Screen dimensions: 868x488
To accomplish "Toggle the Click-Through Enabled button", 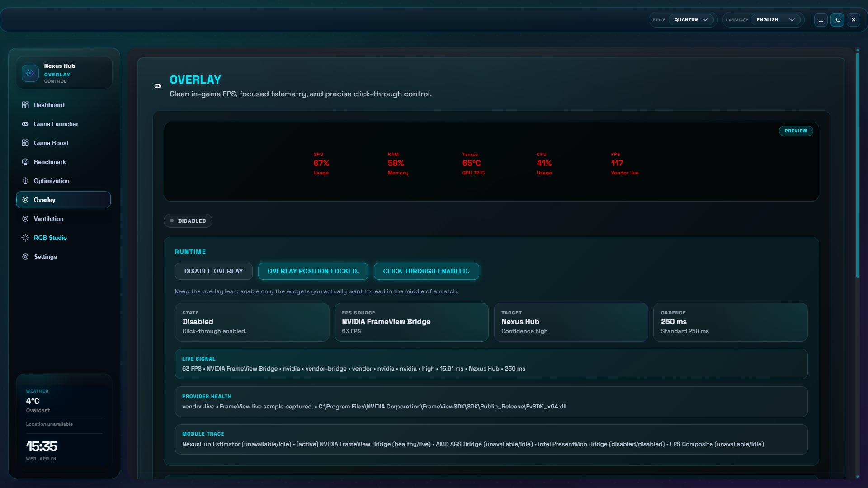I will (426, 271).
